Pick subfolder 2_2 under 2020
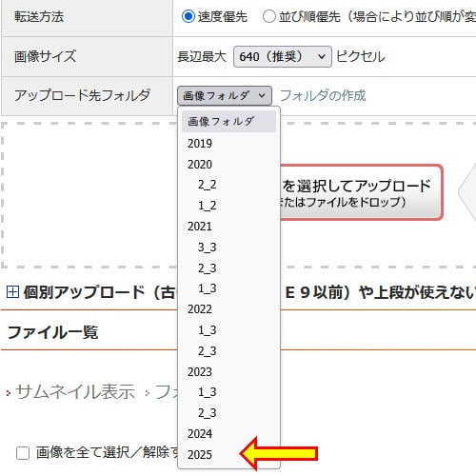 pos(228,185)
